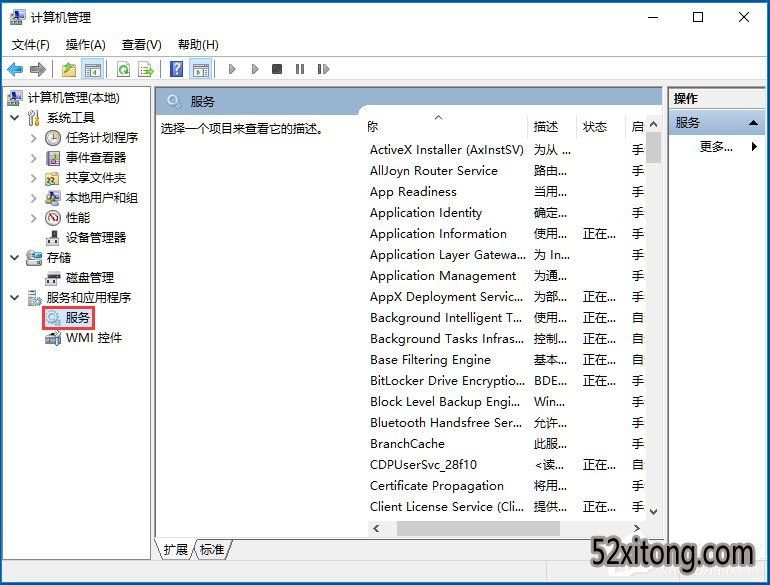
Task: Click the Export List toolbar icon
Action: [x=146, y=69]
